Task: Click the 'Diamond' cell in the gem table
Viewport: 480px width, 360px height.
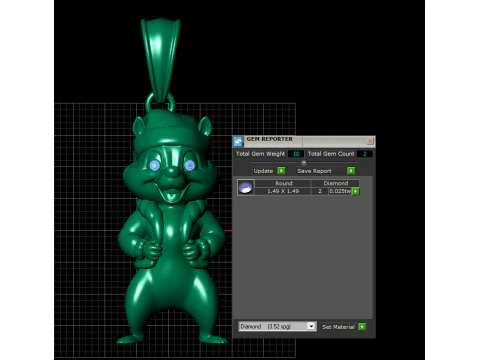Action: [335, 183]
